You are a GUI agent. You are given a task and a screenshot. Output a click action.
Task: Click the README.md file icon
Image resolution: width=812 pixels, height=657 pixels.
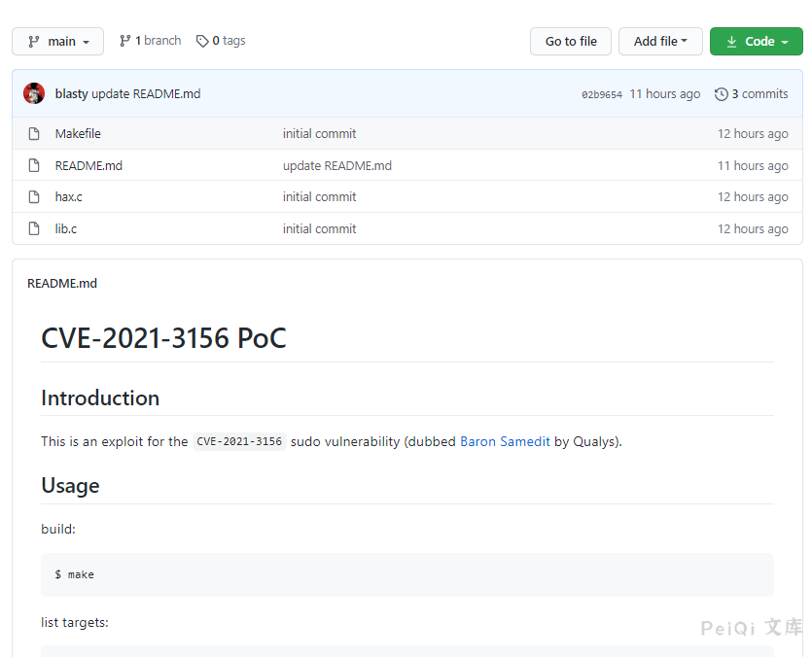coord(34,165)
